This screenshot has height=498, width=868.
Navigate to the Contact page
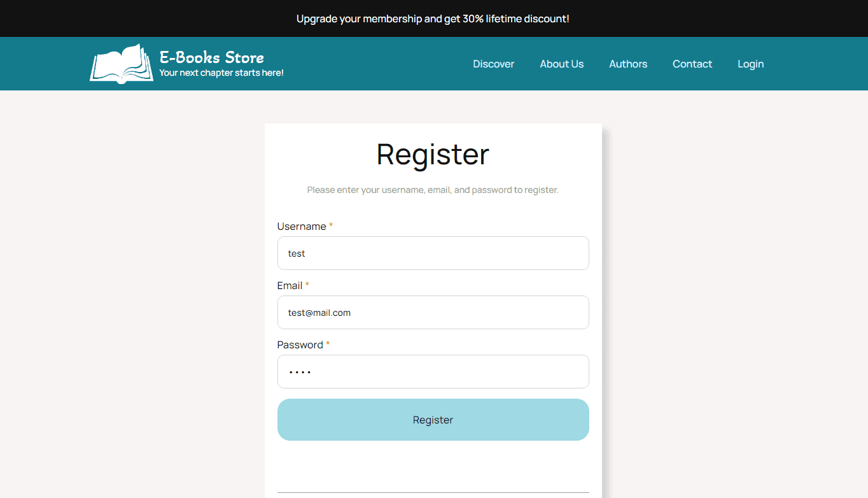tap(692, 64)
